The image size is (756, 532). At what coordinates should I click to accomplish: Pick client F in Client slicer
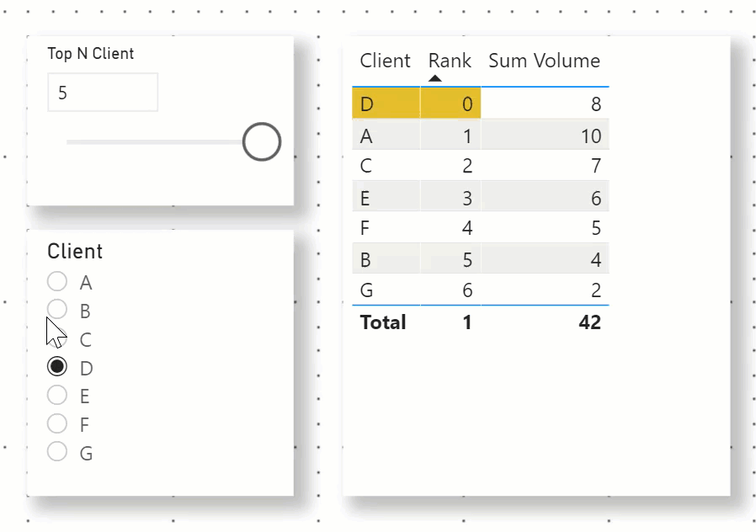tap(57, 423)
